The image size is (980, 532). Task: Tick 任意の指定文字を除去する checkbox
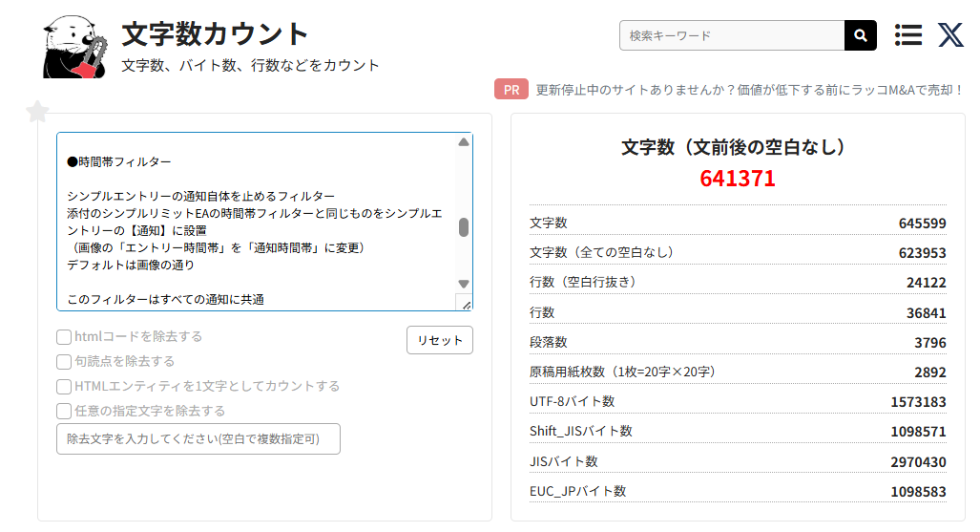coord(64,412)
